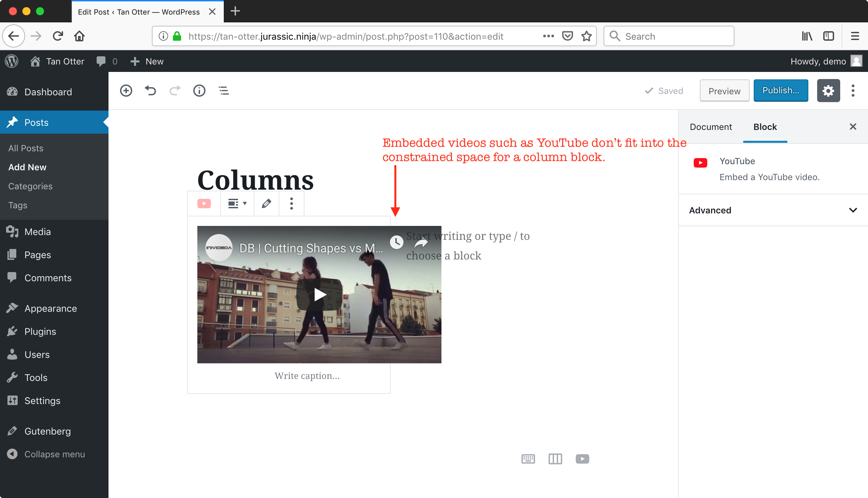This screenshot has height=498, width=868.
Task: Close the settings sidebar
Action: click(853, 127)
